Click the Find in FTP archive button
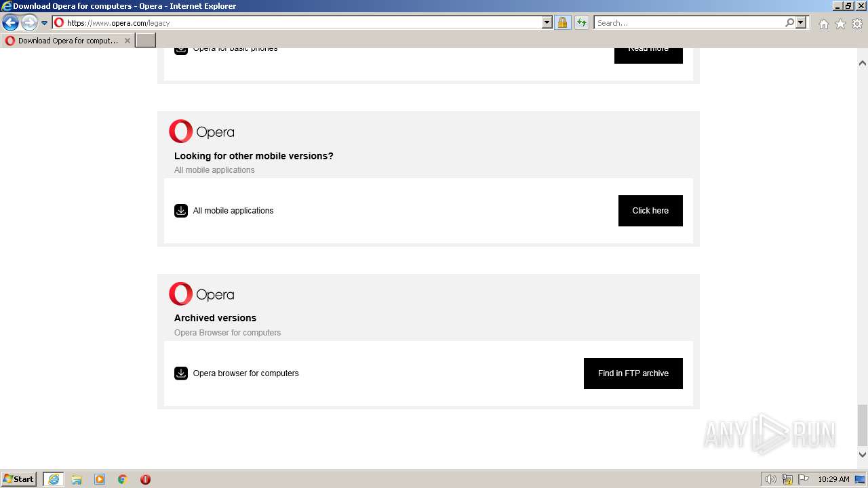Viewport: 868px width, 488px height. pyautogui.click(x=633, y=373)
